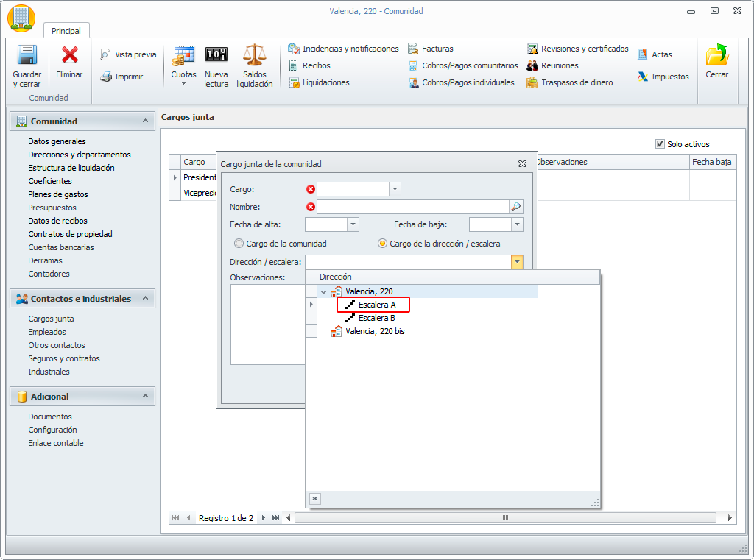Open Cobros/Pagos individuales
This screenshot has width=754, height=560.
[x=461, y=82]
